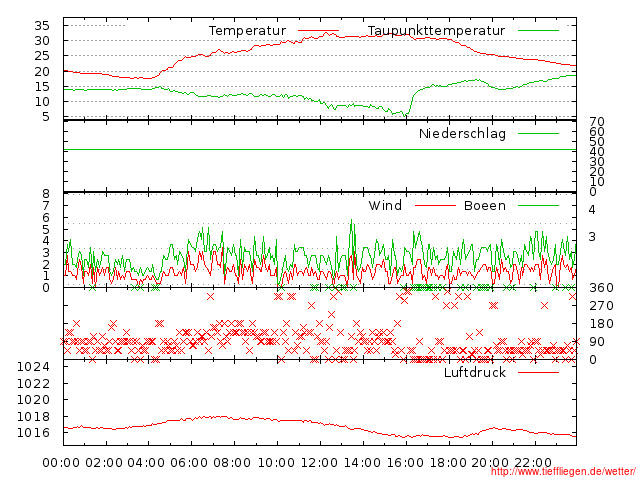
Task: Click the 70 precipitation axis value
Action: [597, 122]
